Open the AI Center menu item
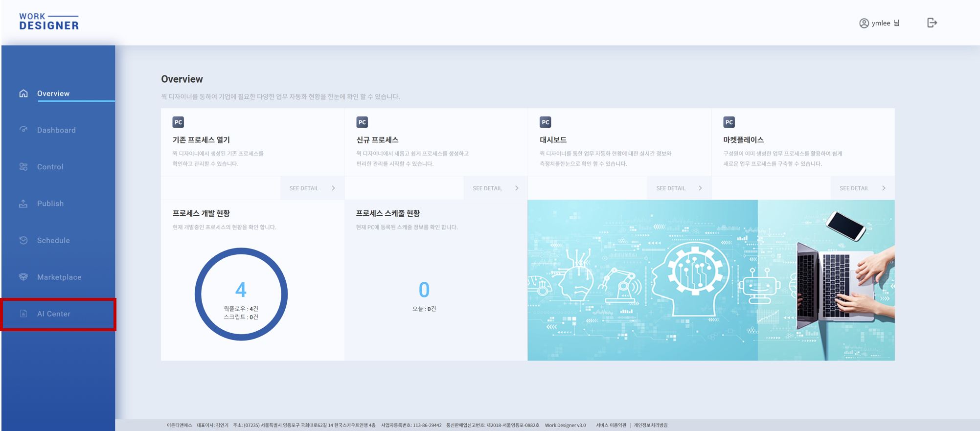 point(54,314)
